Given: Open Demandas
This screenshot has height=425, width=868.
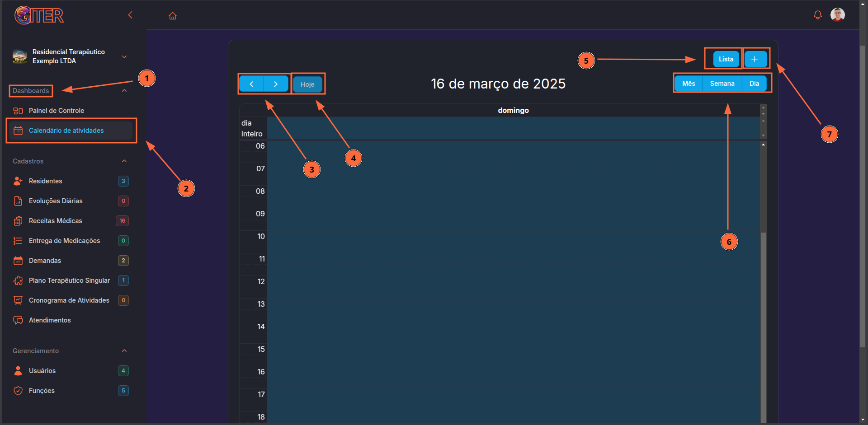Looking at the screenshot, I should [45, 261].
